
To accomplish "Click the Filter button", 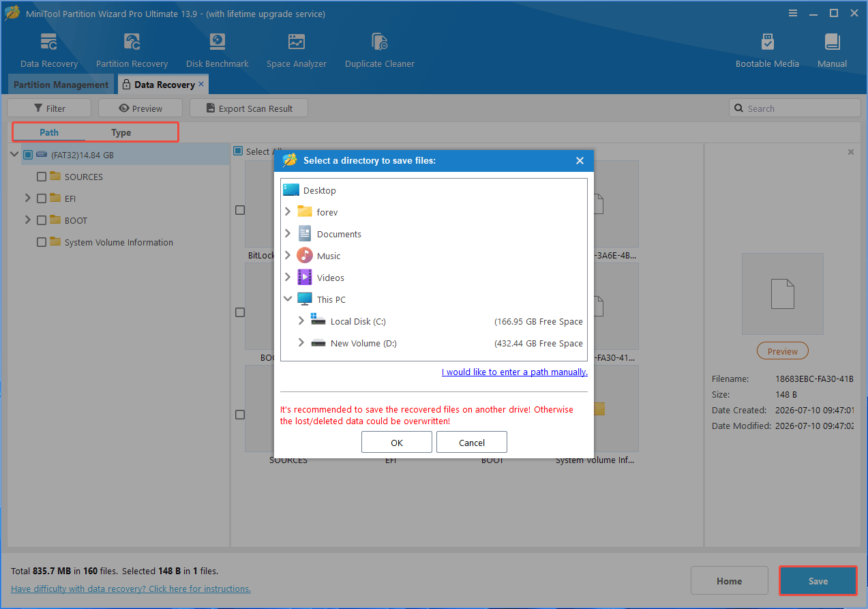I will click(x=49, y=108).
